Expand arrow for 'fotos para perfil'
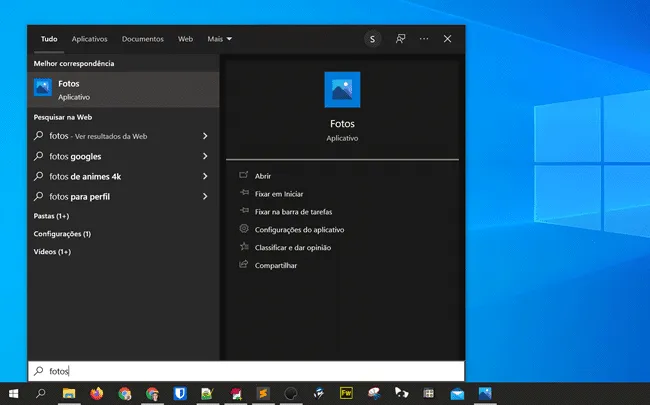 pyautogui.click(x=205, y=196)
